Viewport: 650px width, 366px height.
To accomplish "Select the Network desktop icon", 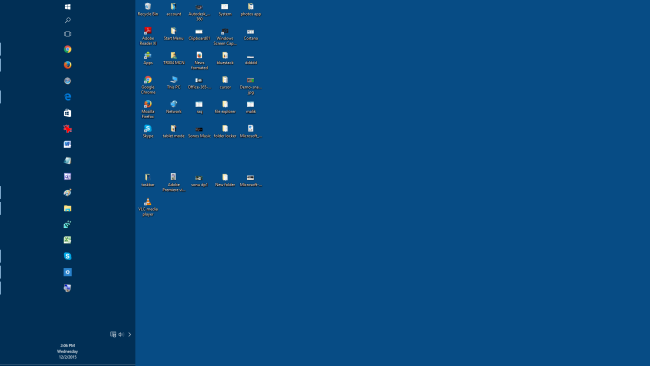I will click(x=174, y=107).
